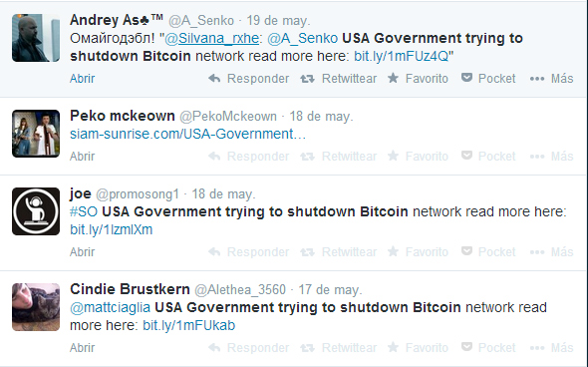Favorite joe's tweet with star icon
588x367 pixels.
(x=393, y=251)
